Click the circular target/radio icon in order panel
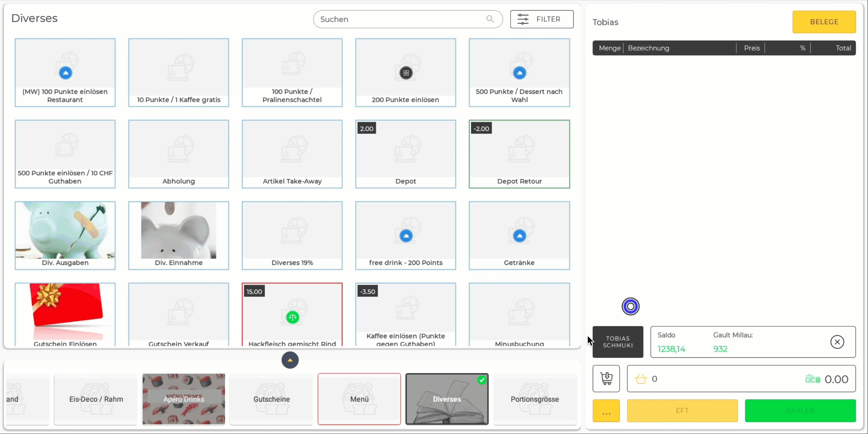 [x=630, y=306]
